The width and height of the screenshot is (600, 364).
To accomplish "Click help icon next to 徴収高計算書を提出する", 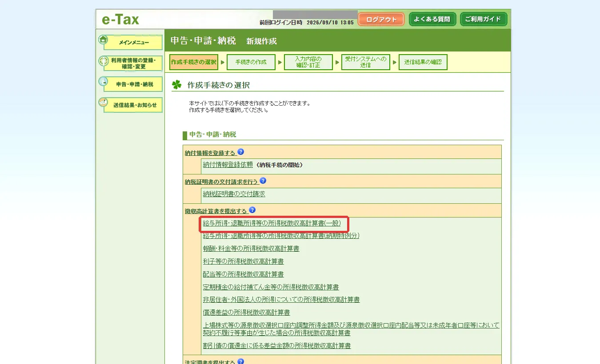I will [252, 210].
